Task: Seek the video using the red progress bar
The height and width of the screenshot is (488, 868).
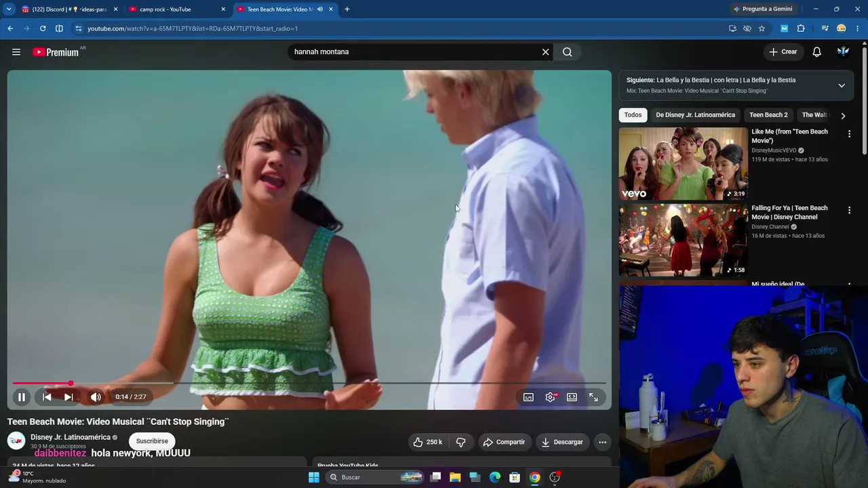Action: (309, 383)
